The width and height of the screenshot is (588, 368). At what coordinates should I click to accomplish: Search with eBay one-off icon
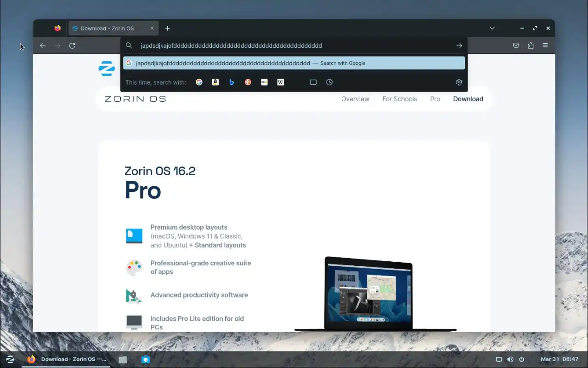tap(264, 82)
